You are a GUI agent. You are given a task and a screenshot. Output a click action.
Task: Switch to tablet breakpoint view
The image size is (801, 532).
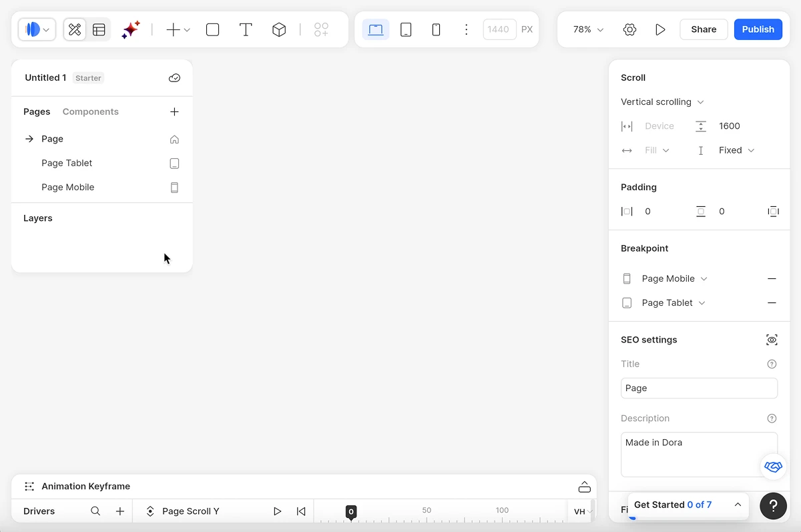coord(406,29)
